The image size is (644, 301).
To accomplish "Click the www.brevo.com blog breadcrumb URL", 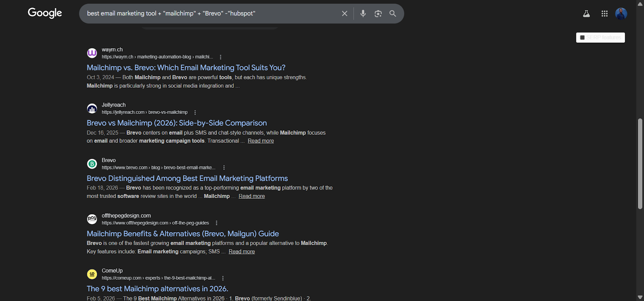I will pyautogui.click(x=159, y=168).
